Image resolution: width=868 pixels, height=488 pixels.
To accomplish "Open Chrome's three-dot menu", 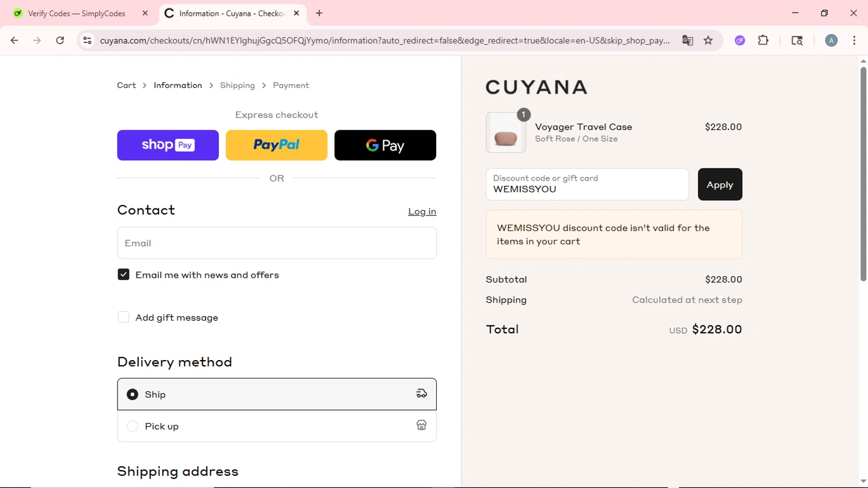I will click(x=854, y=41).
